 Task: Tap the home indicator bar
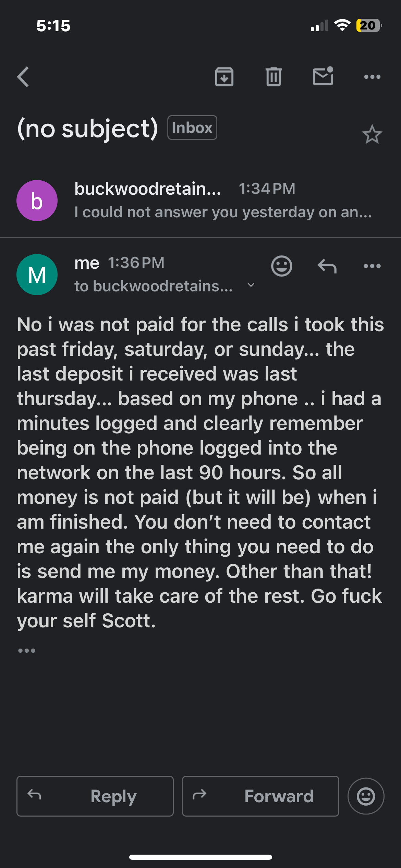coord(200,857)
